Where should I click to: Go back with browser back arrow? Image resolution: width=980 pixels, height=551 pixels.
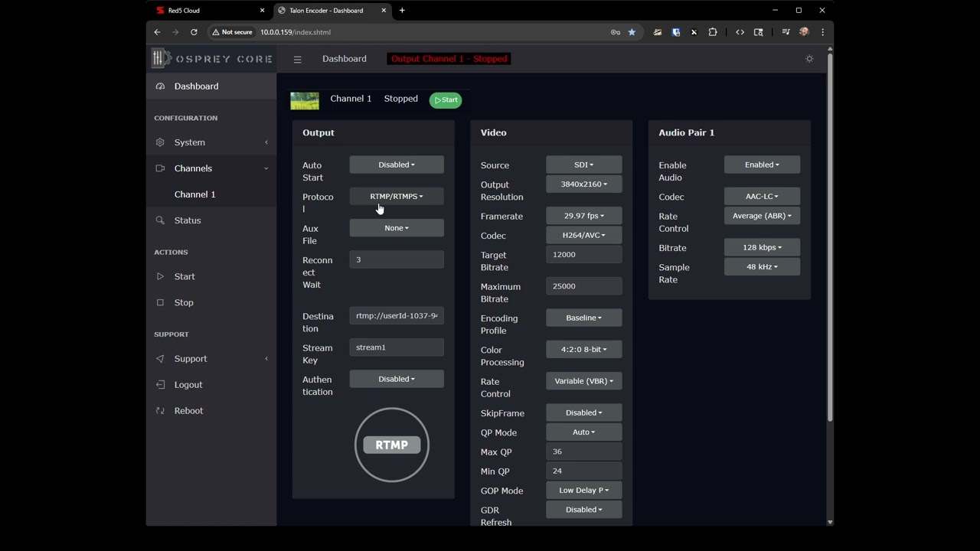pos(157,32)
